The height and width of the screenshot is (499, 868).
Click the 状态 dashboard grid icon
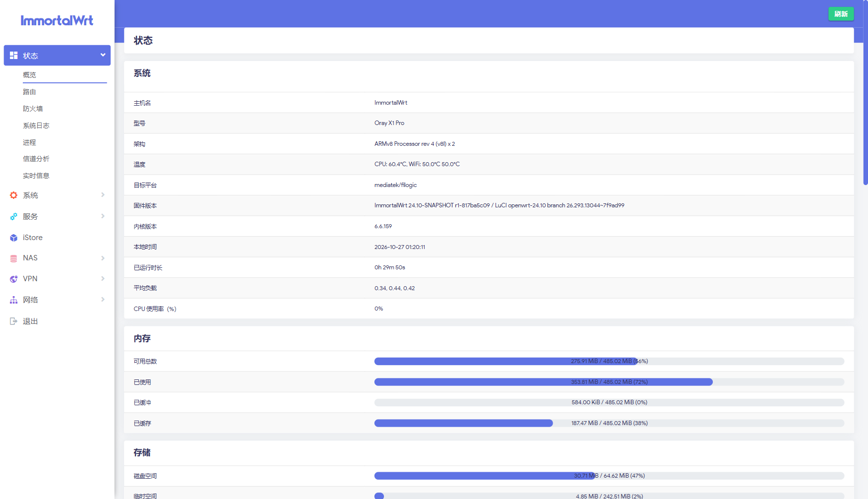(x=14, y=56)
